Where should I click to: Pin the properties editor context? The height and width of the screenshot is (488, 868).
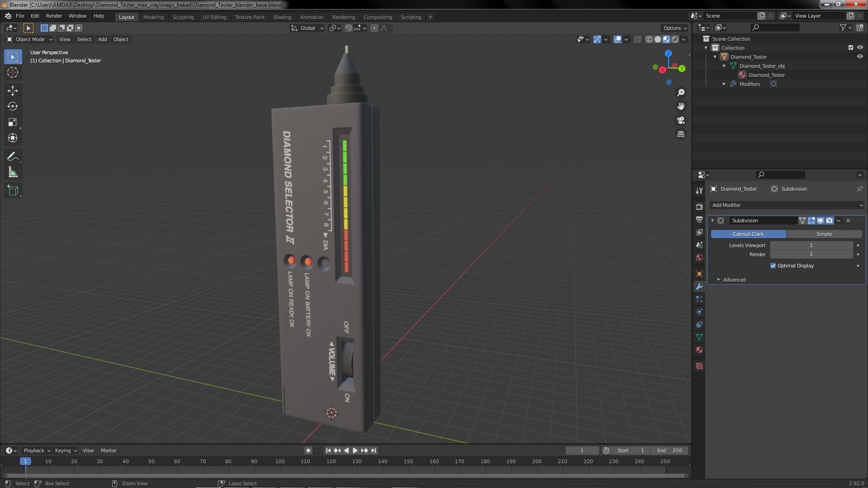[859, 189]
